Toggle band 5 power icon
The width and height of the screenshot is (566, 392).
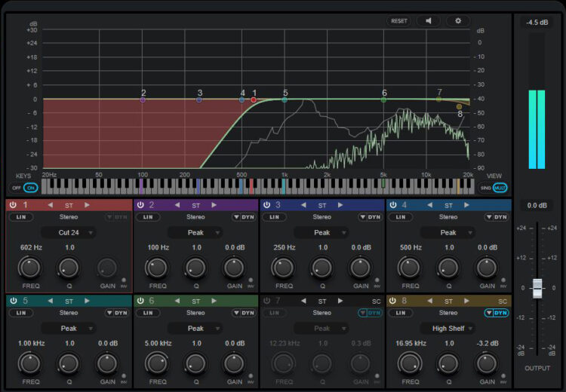point(14,301)
